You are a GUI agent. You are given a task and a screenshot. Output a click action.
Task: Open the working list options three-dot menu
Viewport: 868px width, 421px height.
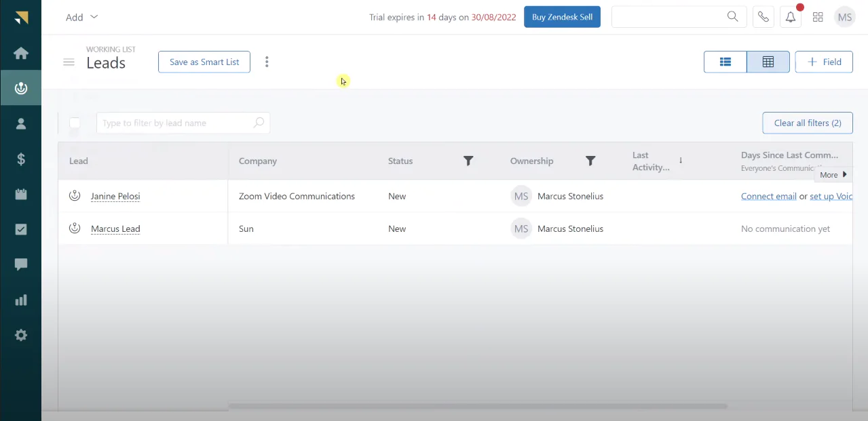[267, 61]
